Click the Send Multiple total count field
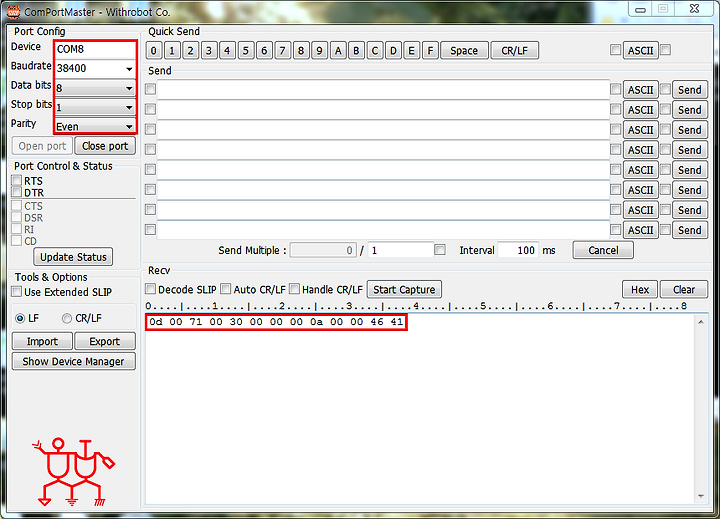The image size is (720, 519). pos(400,250)
